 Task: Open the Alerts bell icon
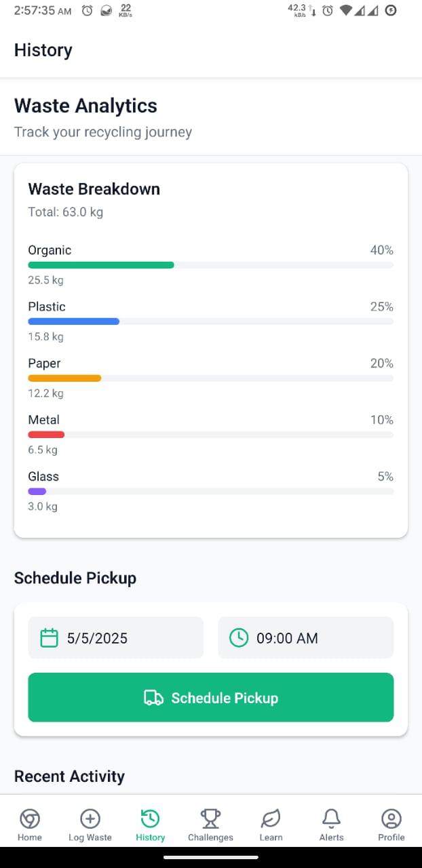coord(331,818)
